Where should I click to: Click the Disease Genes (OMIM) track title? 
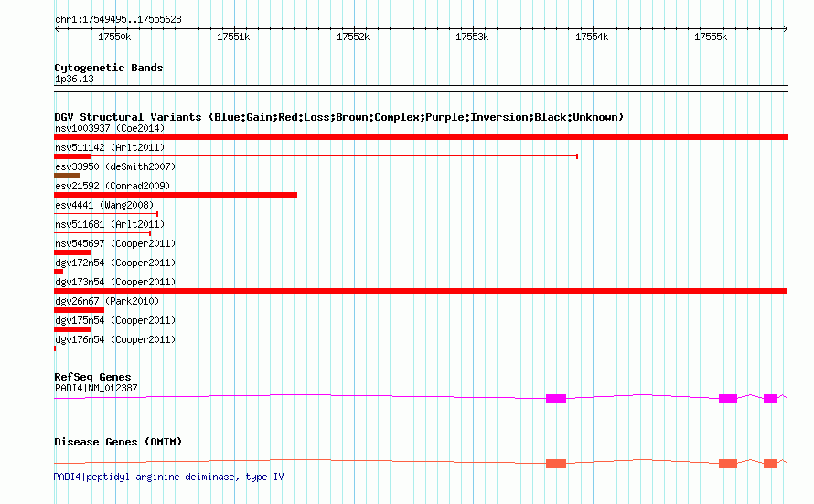118,442
